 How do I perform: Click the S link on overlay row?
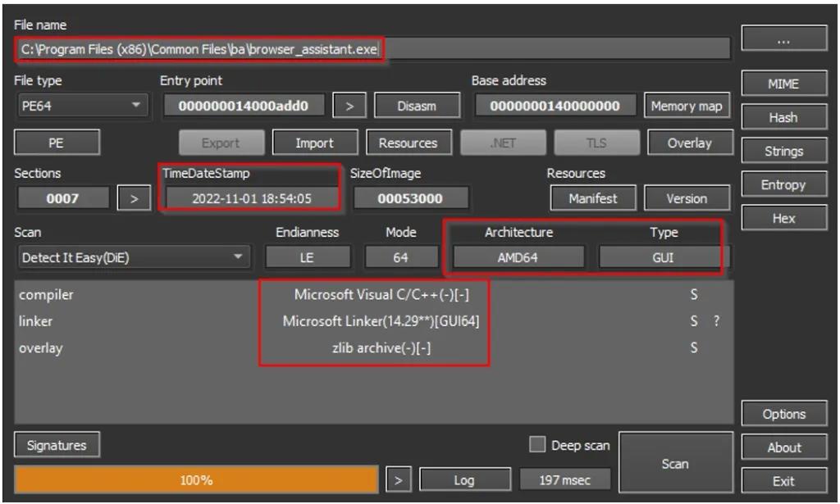pyautogui.click(x=694, y=347)
